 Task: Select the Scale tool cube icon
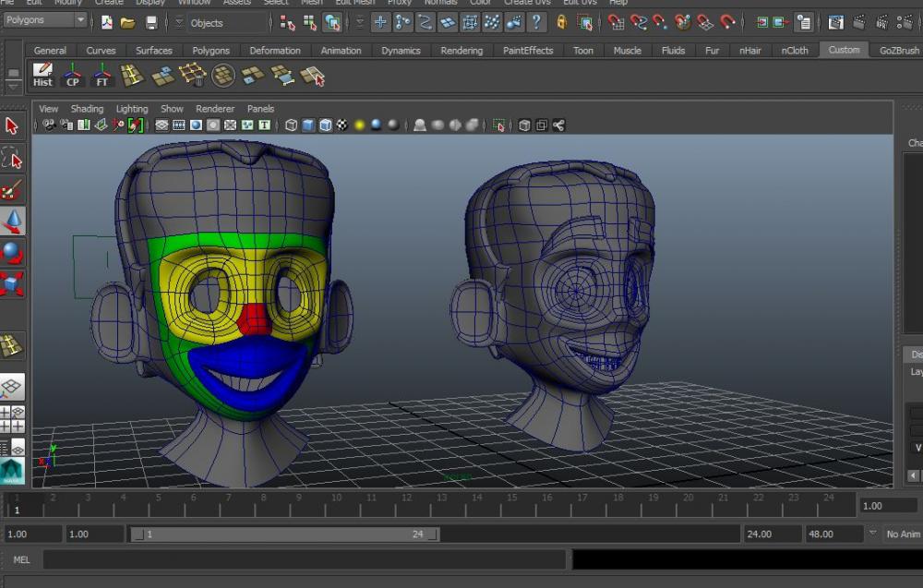[12, 283]
